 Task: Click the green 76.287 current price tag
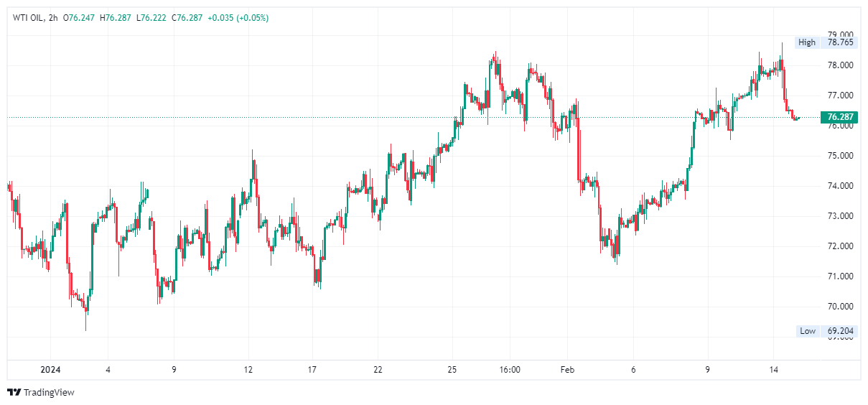(x=840, y=117)
